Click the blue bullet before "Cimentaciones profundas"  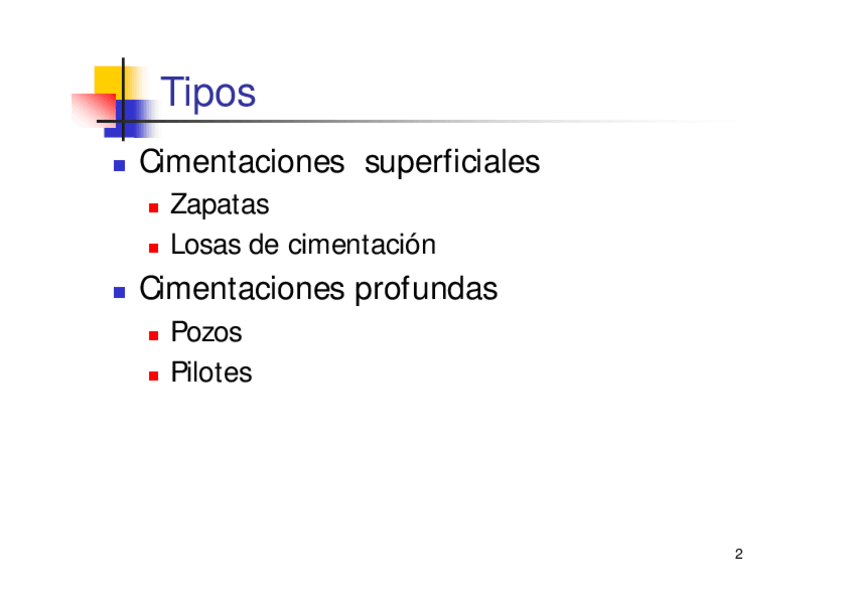119,293
